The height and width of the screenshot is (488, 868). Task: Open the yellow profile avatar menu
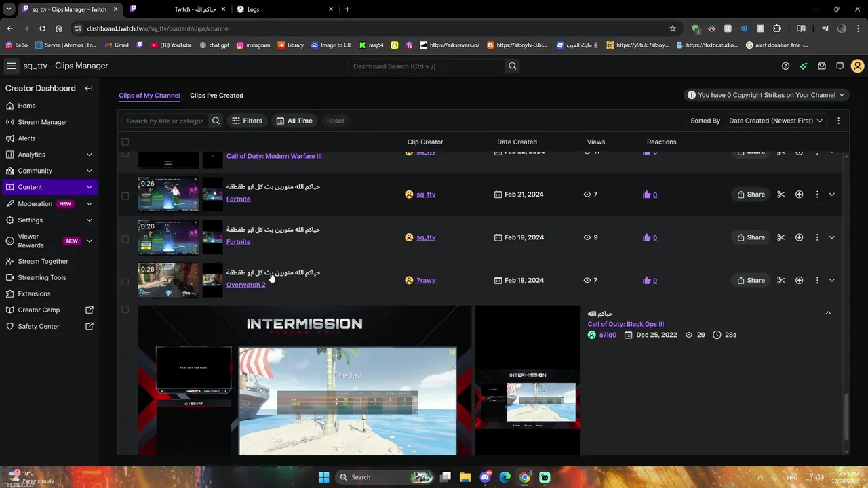pos(857,66)
